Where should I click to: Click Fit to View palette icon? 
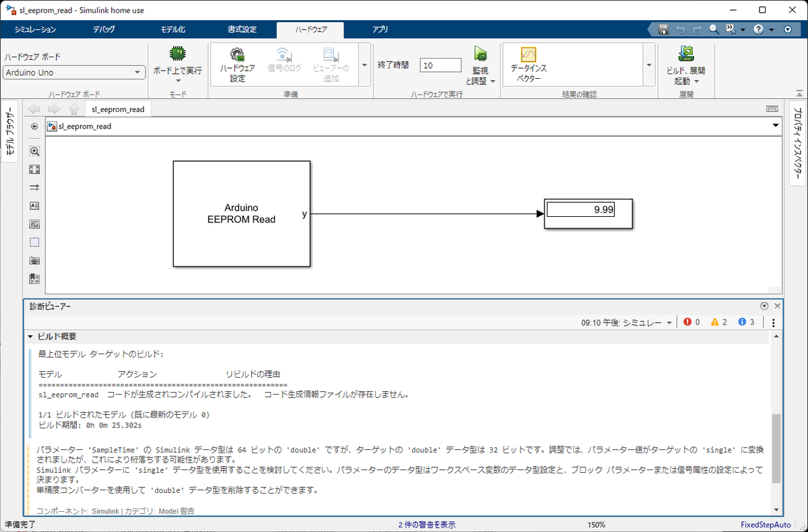coord(35,170)
